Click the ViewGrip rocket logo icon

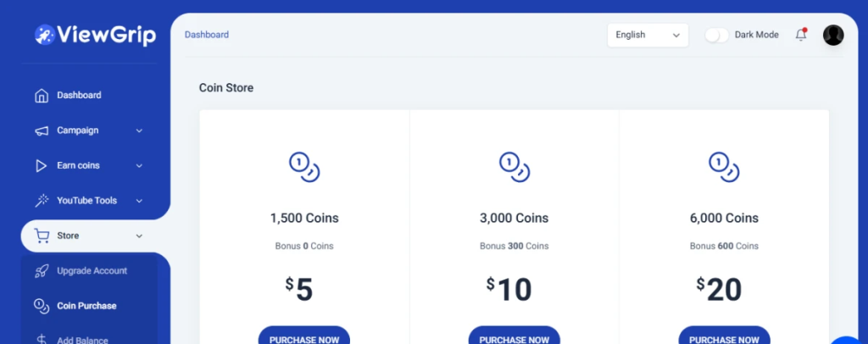(x=45, y=35)
